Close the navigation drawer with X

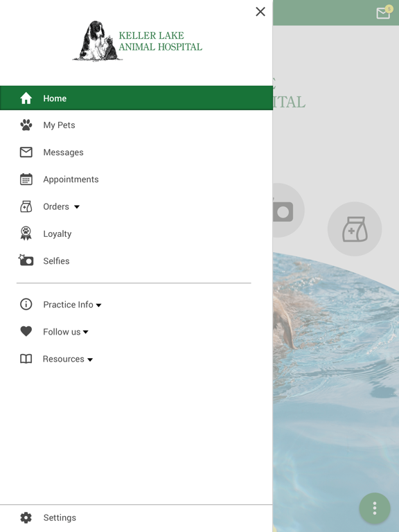(x=260, y=12)
